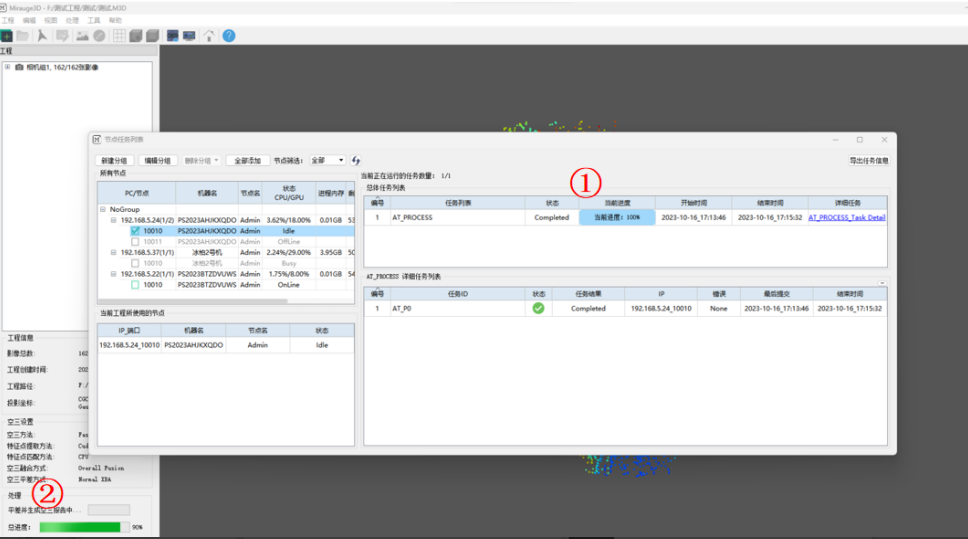Open the 处理 menu

(x=71, y=20)
